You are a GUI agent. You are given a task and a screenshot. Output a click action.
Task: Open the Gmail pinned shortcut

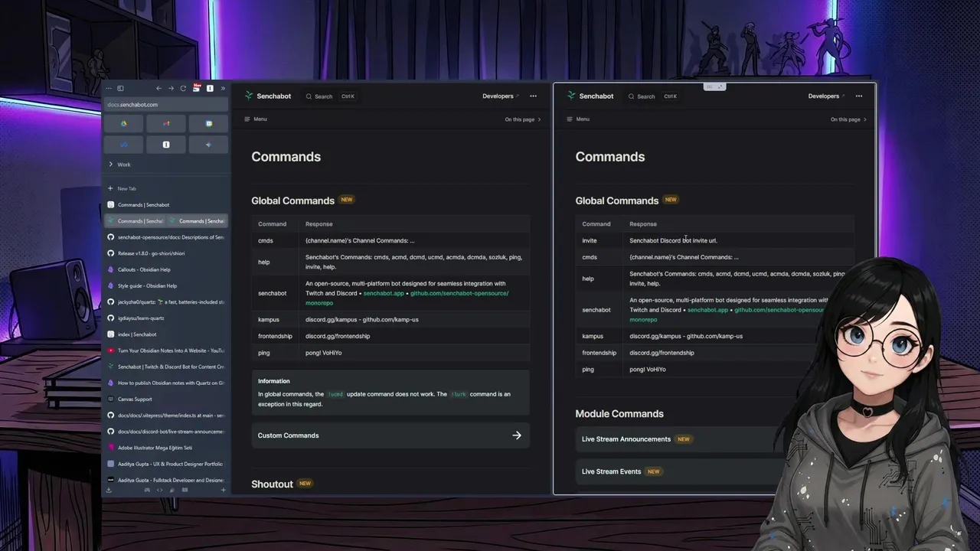(166, 123)
